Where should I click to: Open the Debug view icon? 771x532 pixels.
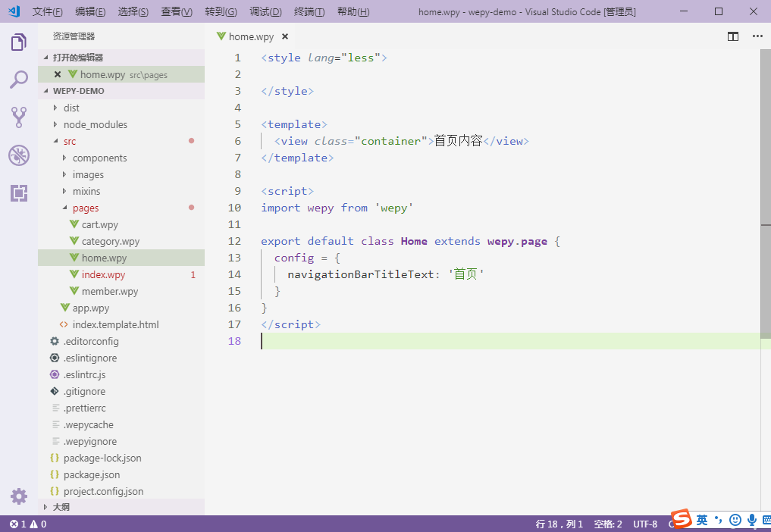point(19,155)
